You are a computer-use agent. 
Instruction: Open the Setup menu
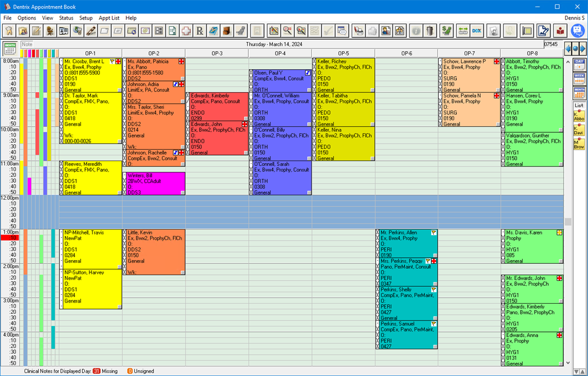[86, 18]
